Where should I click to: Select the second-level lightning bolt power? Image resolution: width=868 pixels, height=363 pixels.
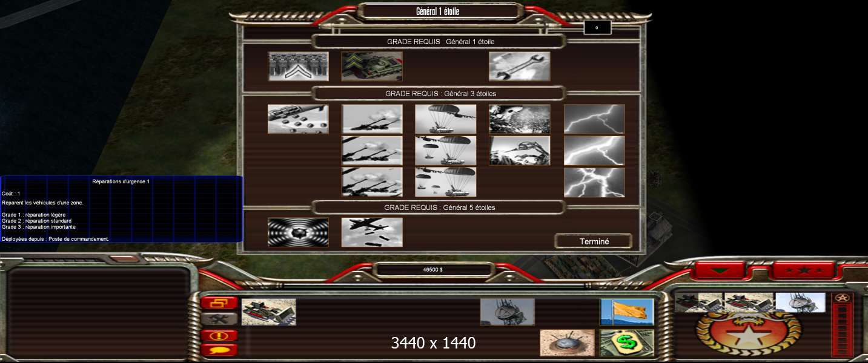[x=594, y=151]
